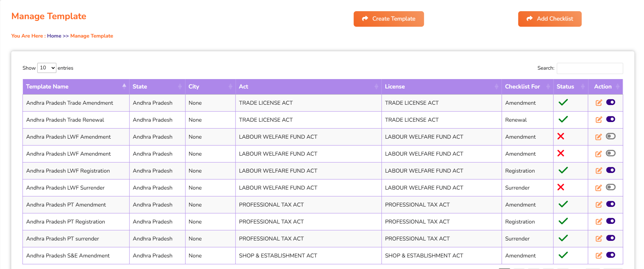Open edit for Andhra Pradesh S&E Amendment
644x269 pixels.
pos(599,256)
